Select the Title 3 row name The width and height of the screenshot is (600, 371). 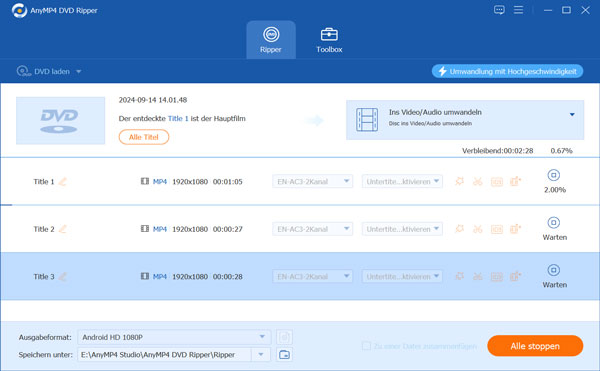pyautogui.click(x=44, y=277)
